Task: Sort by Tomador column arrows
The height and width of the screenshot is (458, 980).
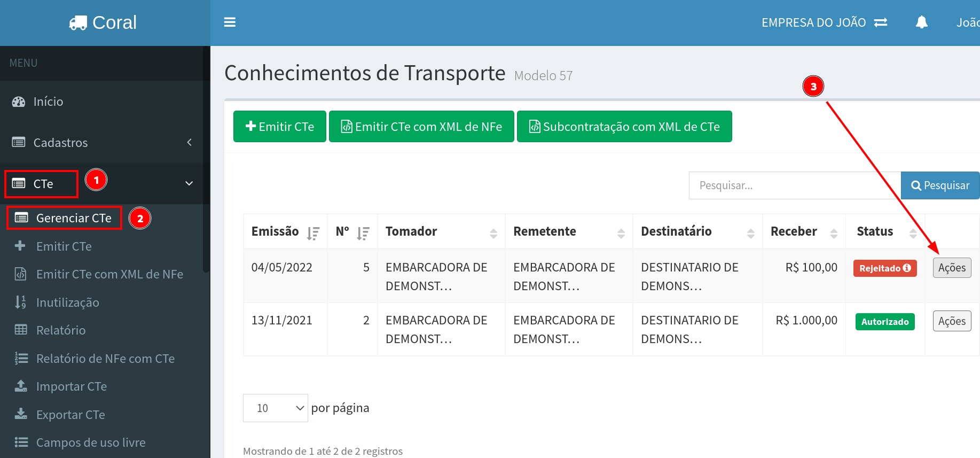Action: [493, 233]
